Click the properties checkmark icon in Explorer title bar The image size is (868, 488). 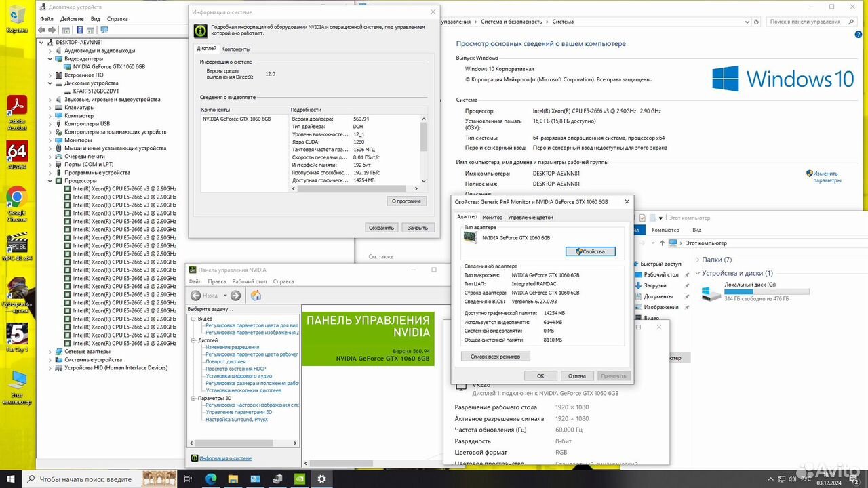(x=641, y=218)
